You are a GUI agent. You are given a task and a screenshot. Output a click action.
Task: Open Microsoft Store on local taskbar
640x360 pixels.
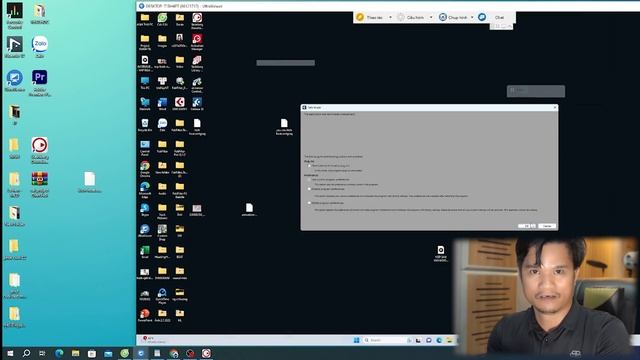(x=92, y=353)
